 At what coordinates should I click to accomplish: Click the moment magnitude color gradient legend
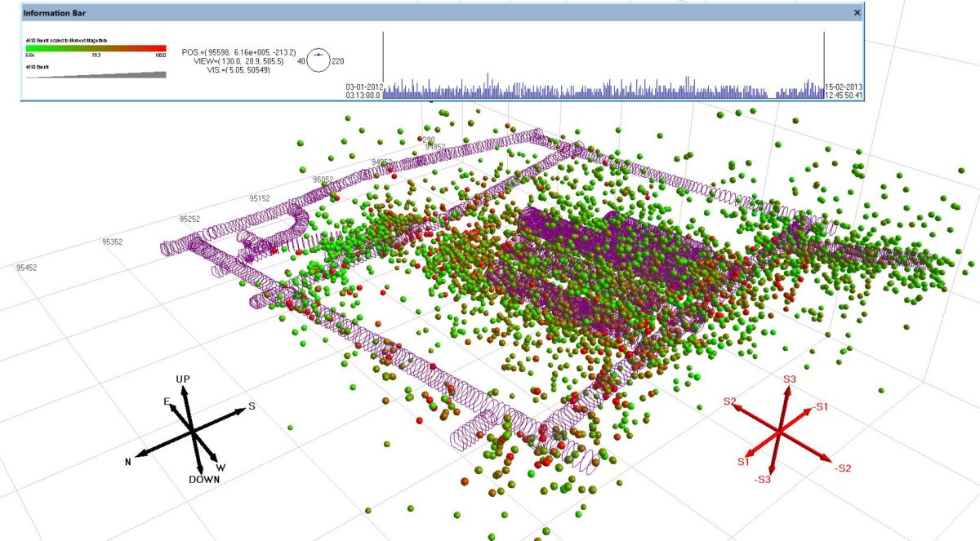[x=96, y=48]
